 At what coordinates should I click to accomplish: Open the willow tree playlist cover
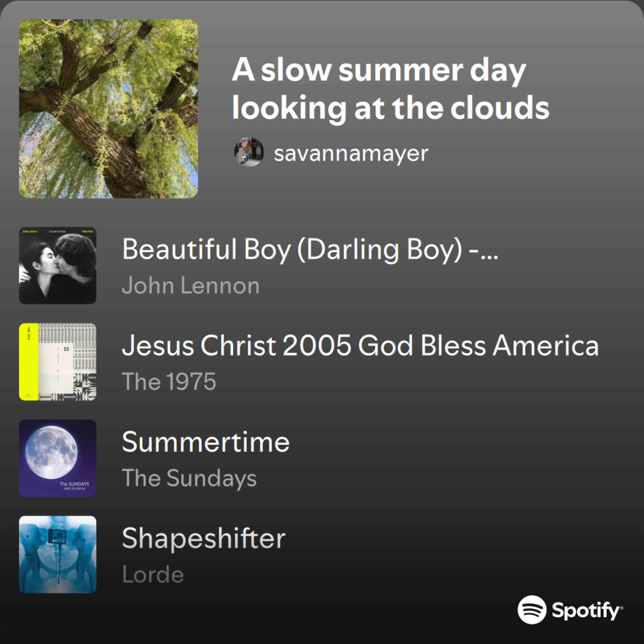(x=108, y=109)
